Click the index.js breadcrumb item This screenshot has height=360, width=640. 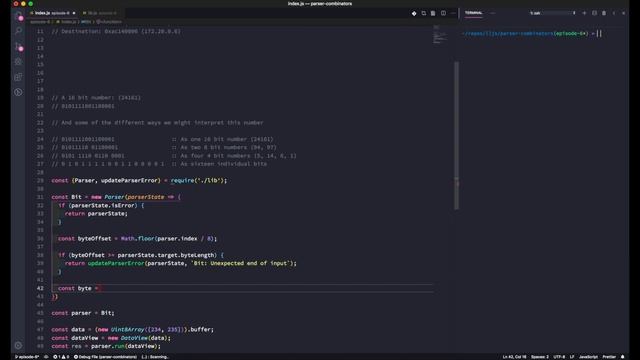tap(67, 22)
